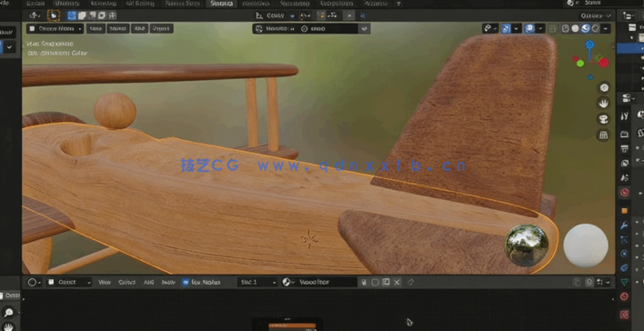The image size is (644, 331).
Task: Switch to Rendered viewport shading
Action: (595, 28)
